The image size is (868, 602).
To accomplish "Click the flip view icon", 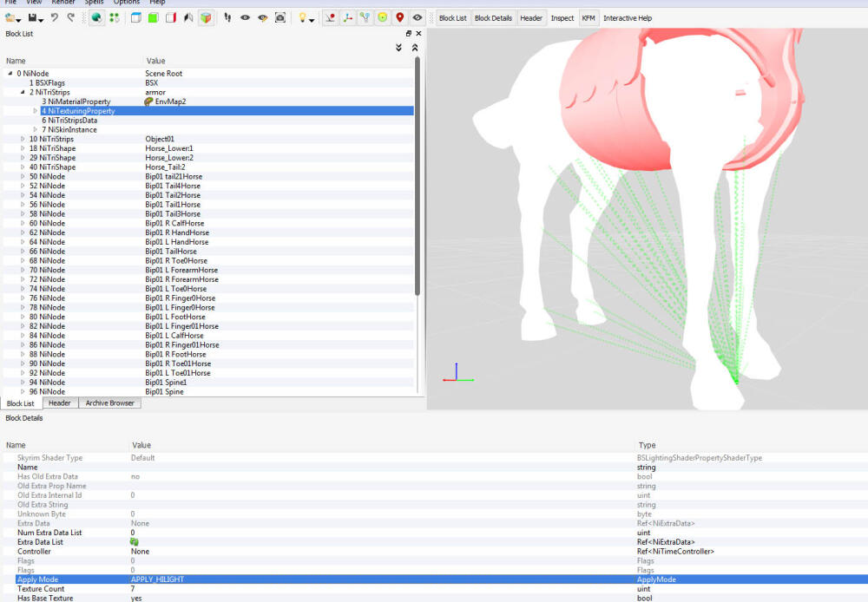I will (x=188, y=17).
